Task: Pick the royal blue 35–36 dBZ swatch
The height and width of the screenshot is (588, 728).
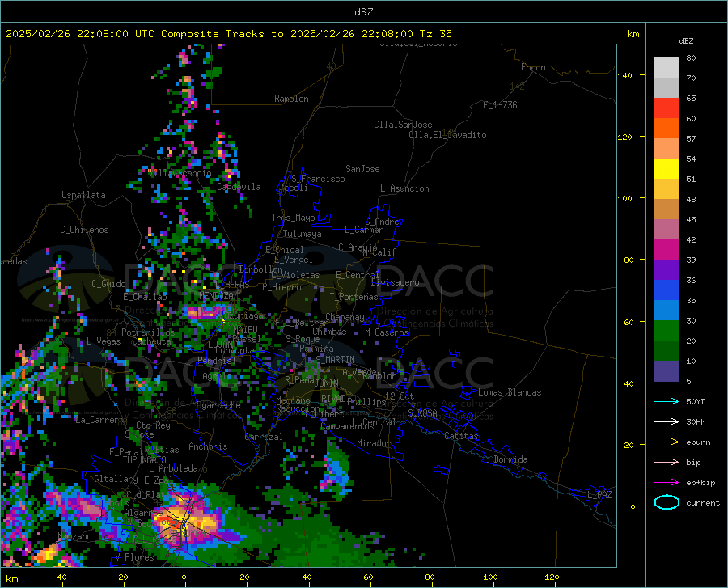Action: click(667, 290)
